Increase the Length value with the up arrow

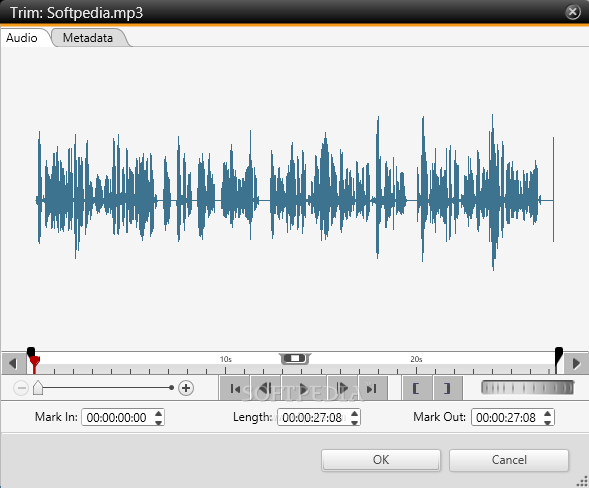pos(354,413)
